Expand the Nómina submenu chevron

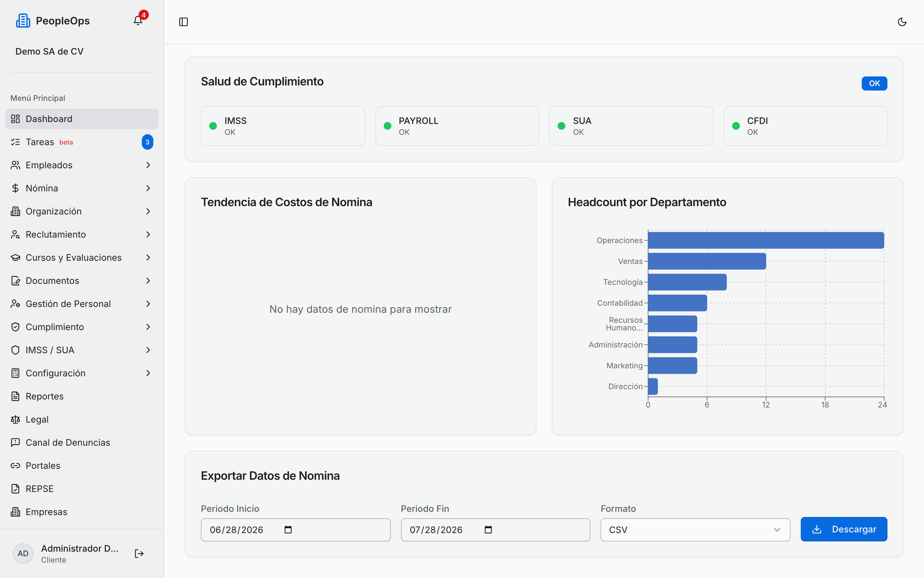click(x=148, y=188)
